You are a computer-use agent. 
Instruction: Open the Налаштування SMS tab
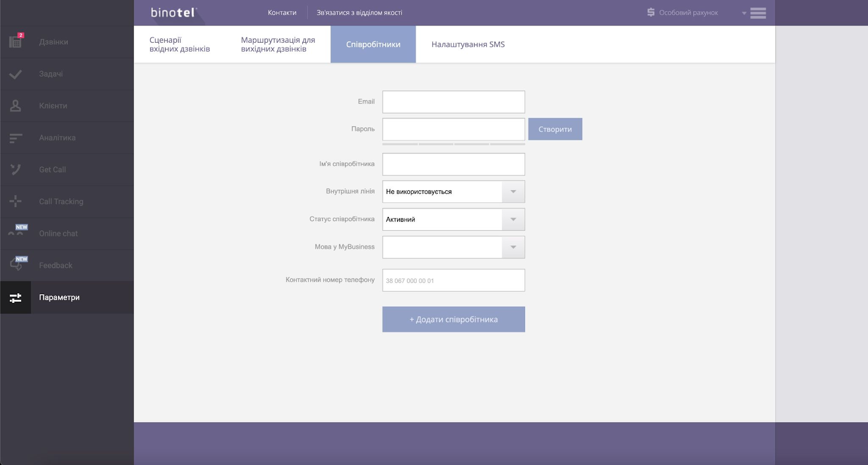pos(468,44)
